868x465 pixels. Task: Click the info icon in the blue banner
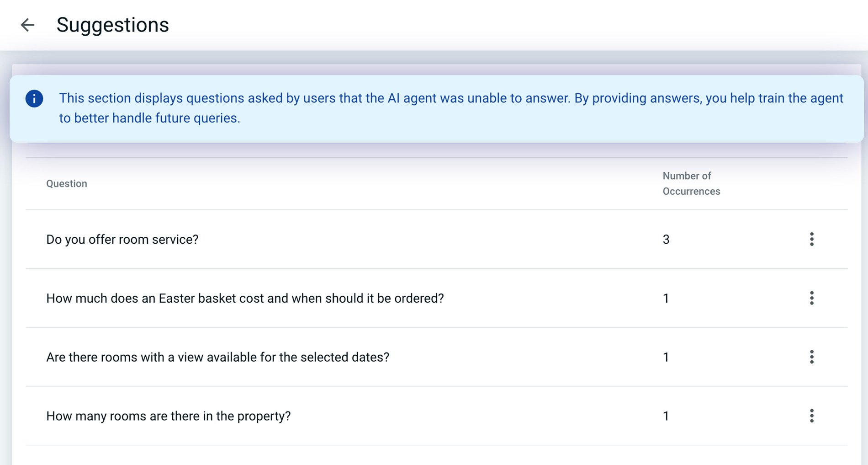(x=35, y=98)
